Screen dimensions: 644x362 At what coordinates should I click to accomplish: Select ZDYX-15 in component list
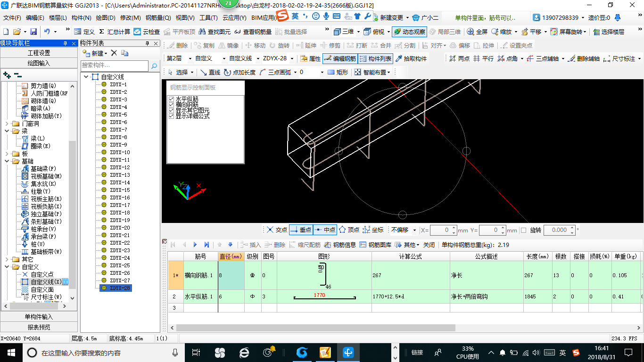point(120,190)
